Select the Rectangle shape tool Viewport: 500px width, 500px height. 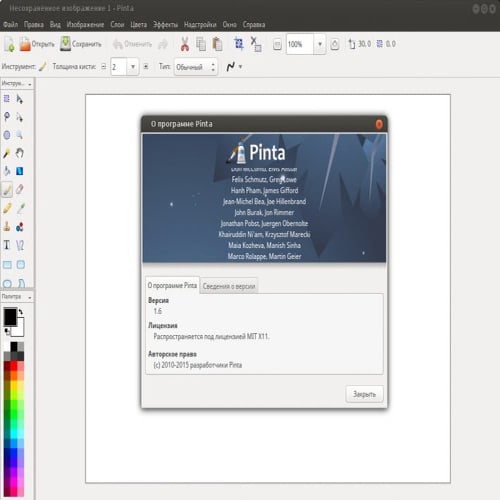coord(7,265)
